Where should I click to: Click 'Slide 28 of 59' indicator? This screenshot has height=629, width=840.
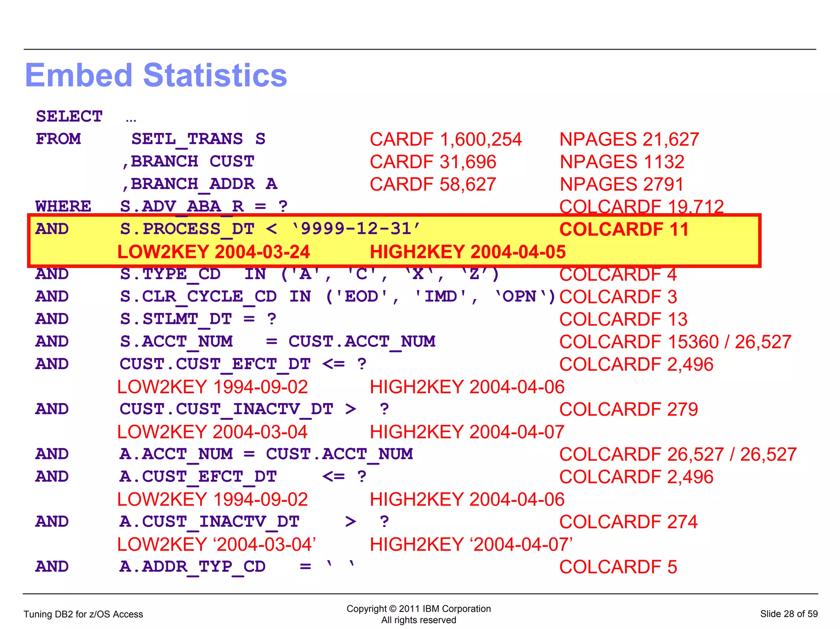[789, 614]
